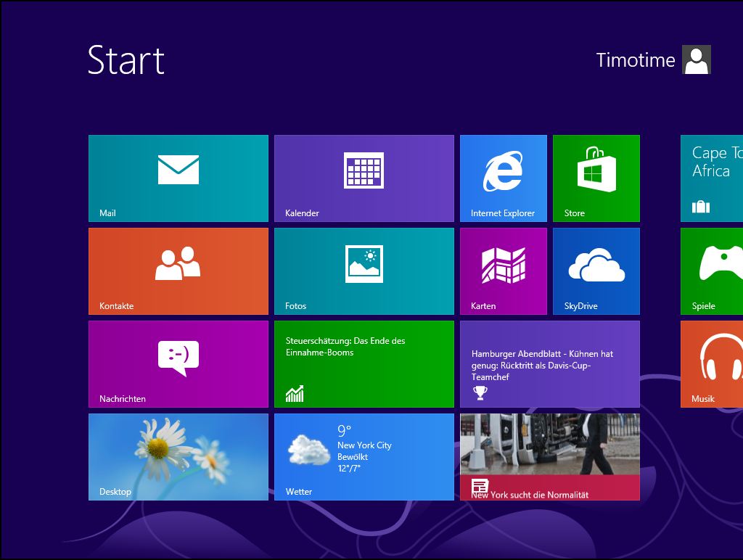Launch Internet Explorer from its 'e' logo
Screen dimensions: 743x560
(x=504, y=171)
